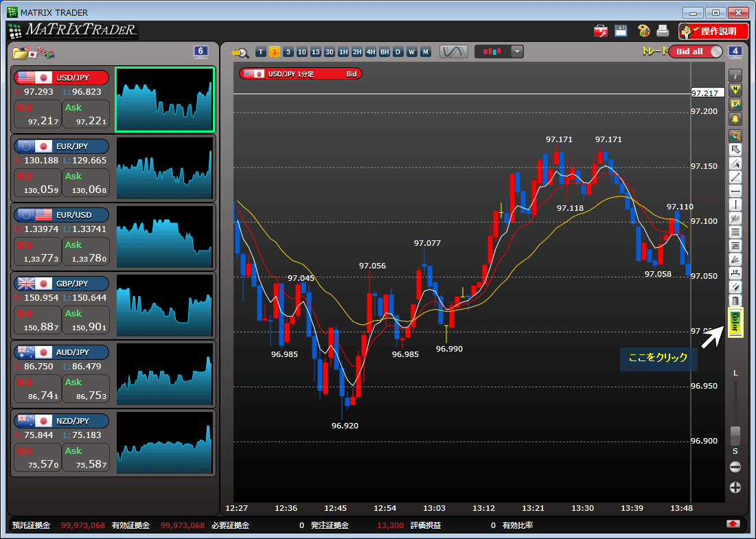Select the eraser tool
Viewport: 756px width, 539px height.
(735, 287)
